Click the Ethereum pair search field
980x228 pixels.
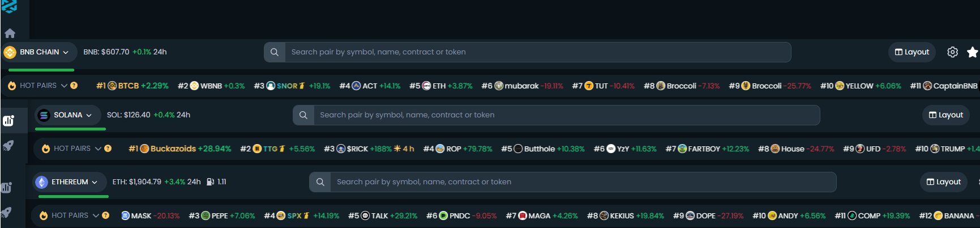pos(573,182)
